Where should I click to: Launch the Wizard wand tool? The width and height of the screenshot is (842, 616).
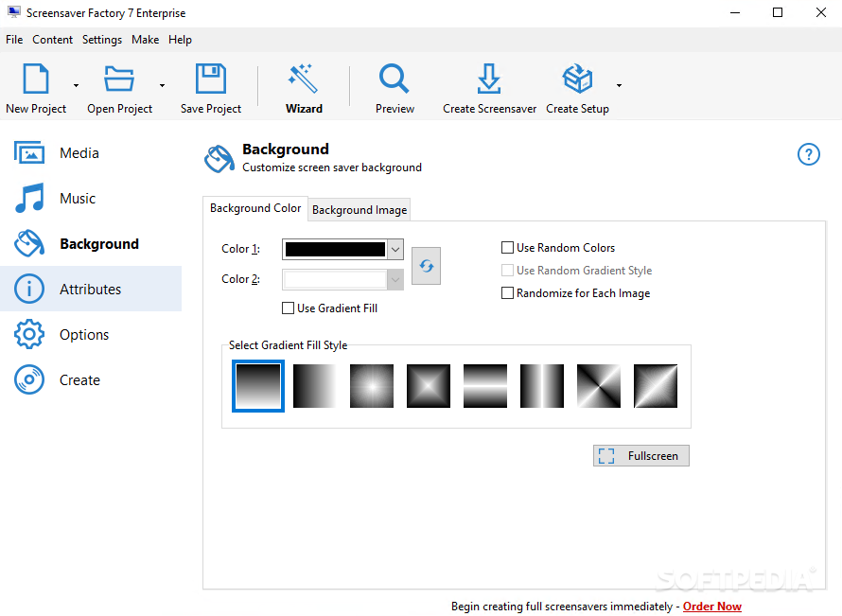(x=304, y=79)
